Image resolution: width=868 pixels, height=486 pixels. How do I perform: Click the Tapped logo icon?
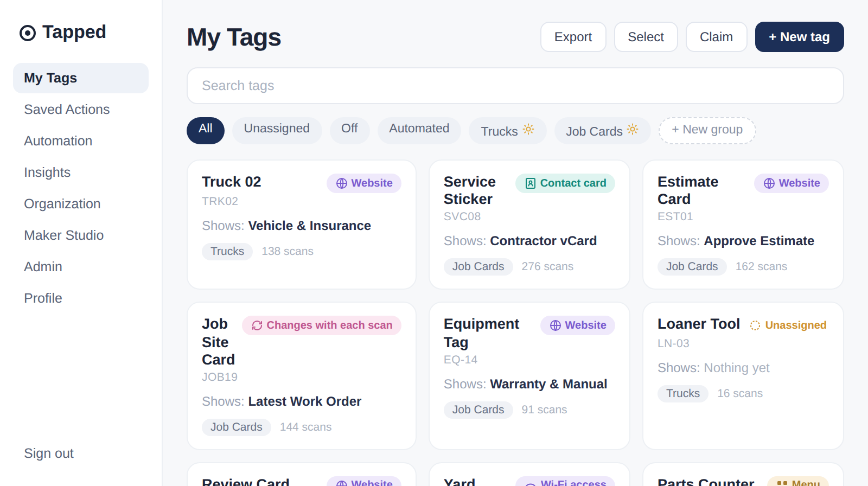(28, 33)
